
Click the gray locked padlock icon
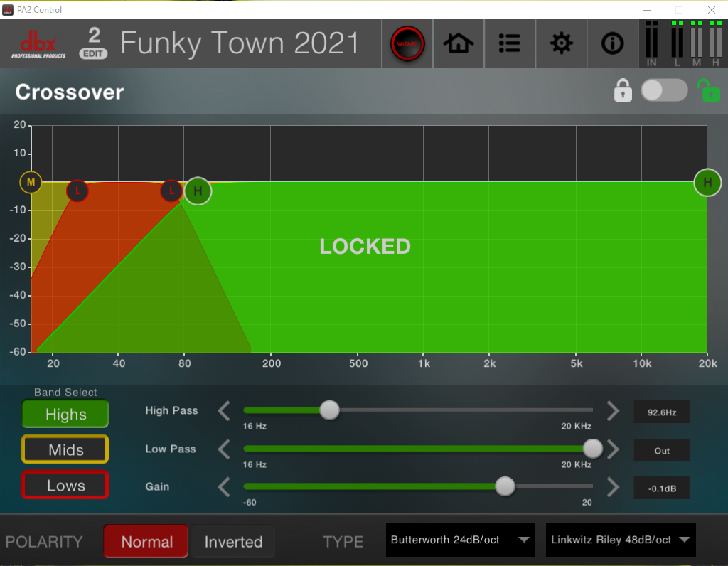point(623,91)
